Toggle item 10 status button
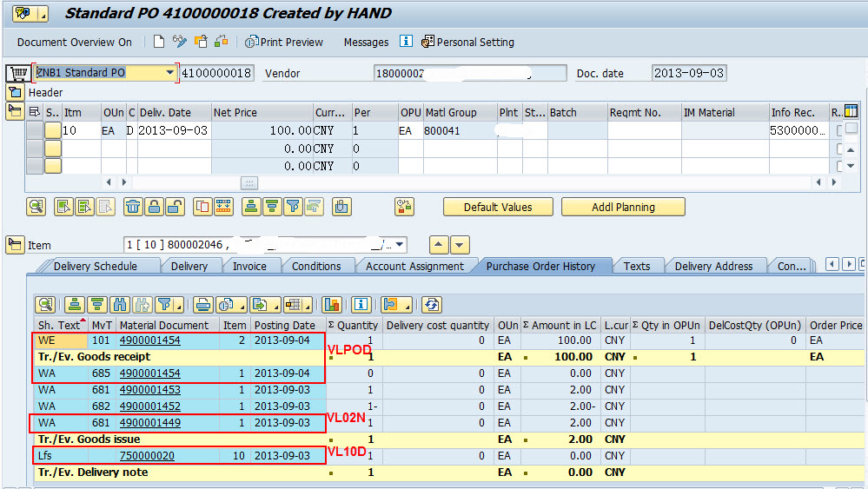The height and width of the screenshot is (489, 868). click(53, 130)
